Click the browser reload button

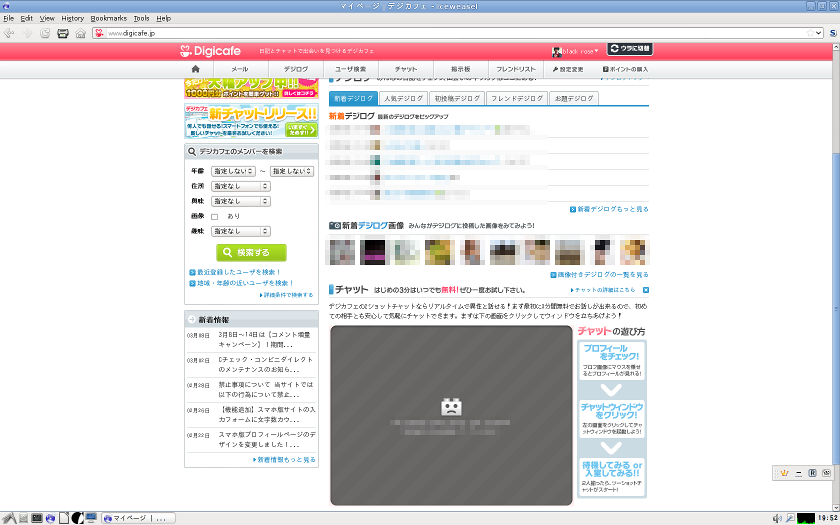tap(45, 33)
